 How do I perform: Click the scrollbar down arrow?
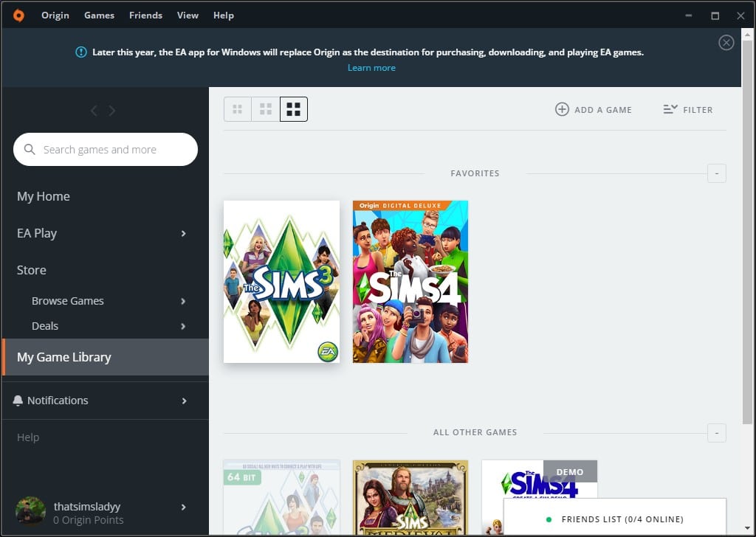coord(747,530)
